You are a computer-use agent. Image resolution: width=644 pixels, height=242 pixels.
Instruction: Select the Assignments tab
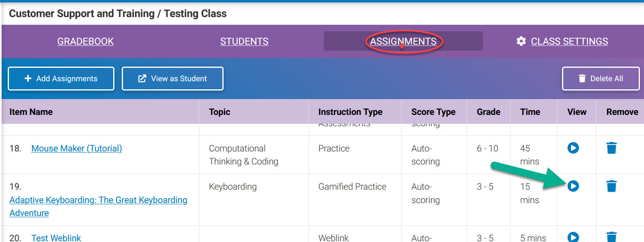403,41
